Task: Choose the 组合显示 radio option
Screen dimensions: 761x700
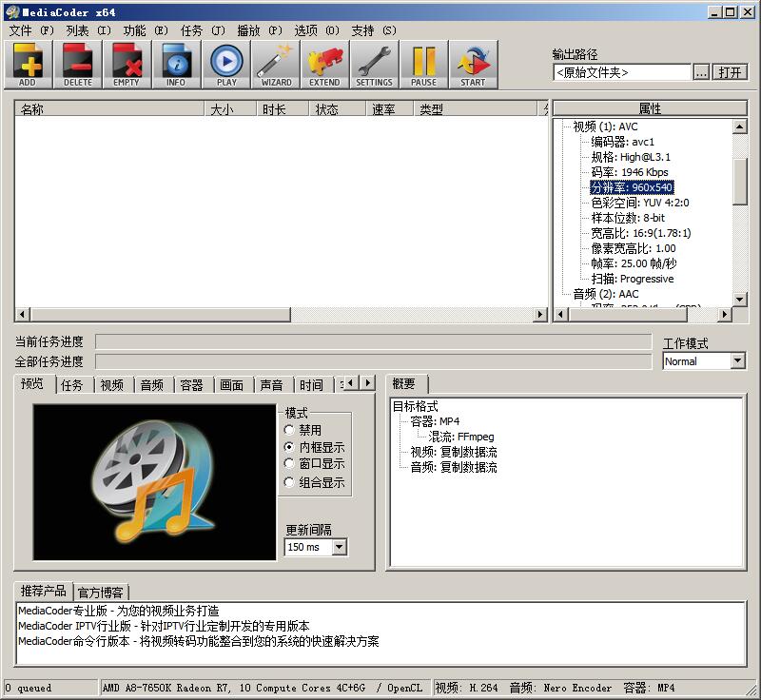Action: 289,482
